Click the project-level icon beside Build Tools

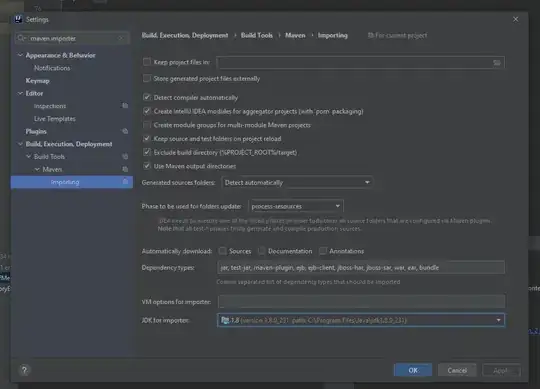[125, 157]
